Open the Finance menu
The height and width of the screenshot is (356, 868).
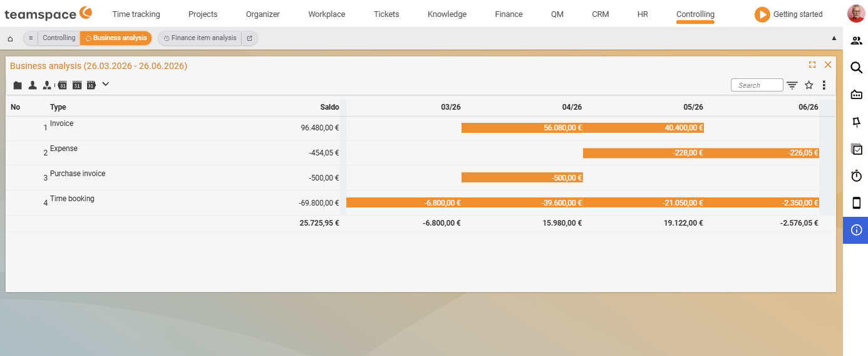pos(509,14)
